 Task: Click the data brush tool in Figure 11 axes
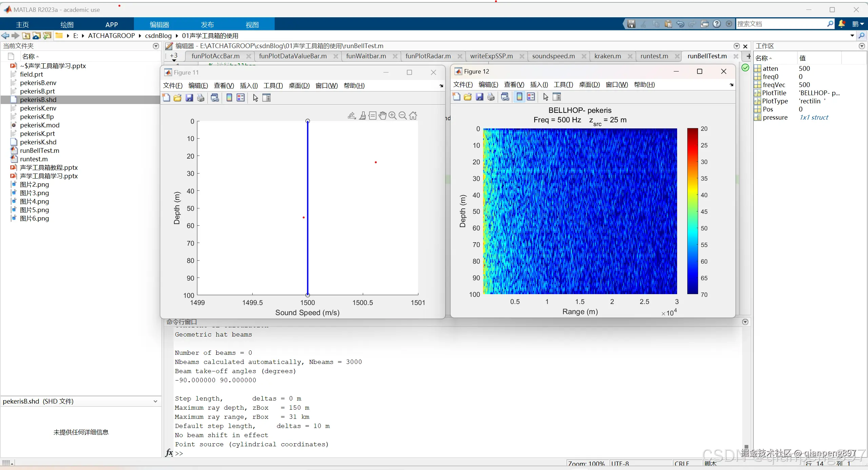[x=362, y=116]
